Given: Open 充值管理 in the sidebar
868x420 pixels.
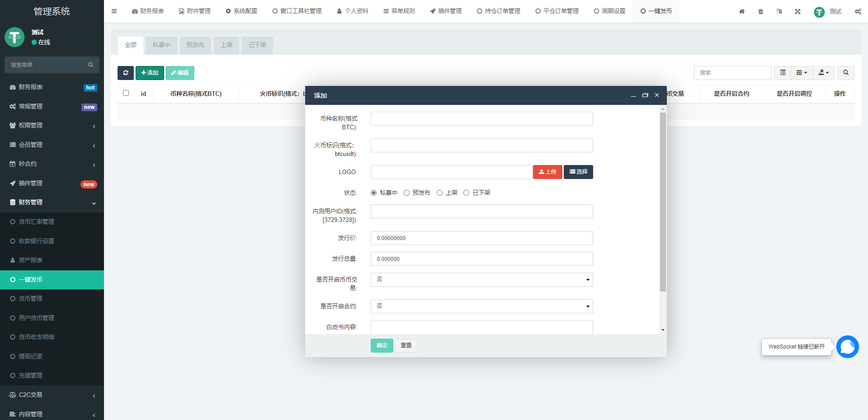Looking at the screenshot, I should pos(52,375).
